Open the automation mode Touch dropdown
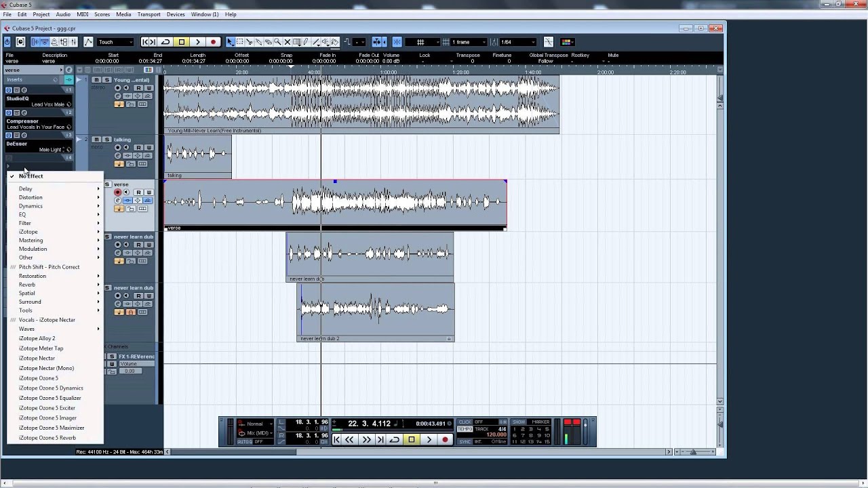 (116, 42)
